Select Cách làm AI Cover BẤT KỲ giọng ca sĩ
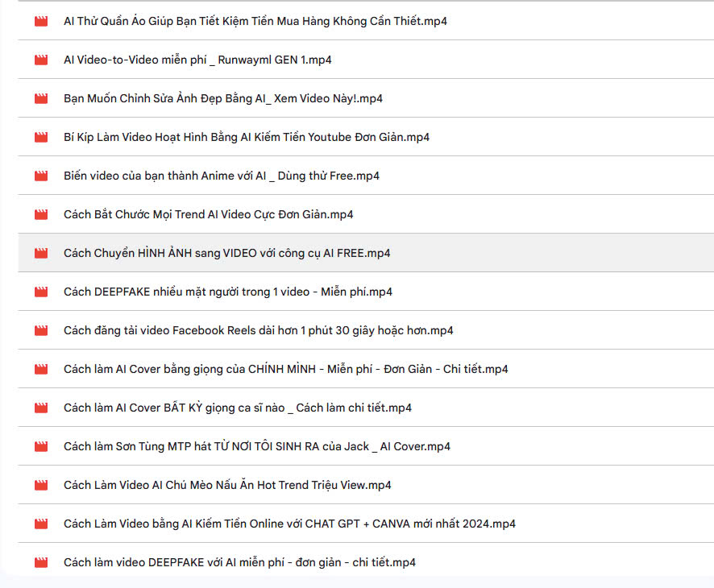 click(238, 408)
